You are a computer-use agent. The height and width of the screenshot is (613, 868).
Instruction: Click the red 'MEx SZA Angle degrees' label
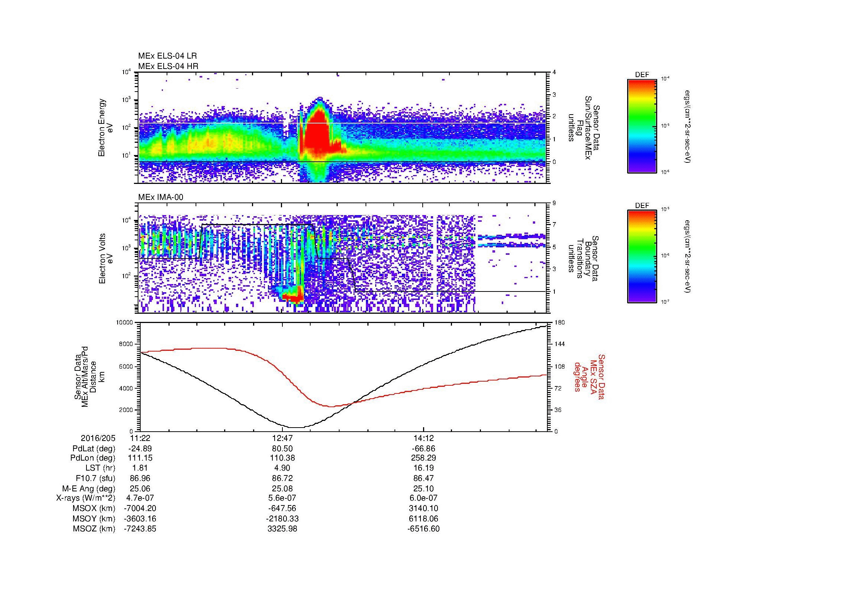coord(589,376)
